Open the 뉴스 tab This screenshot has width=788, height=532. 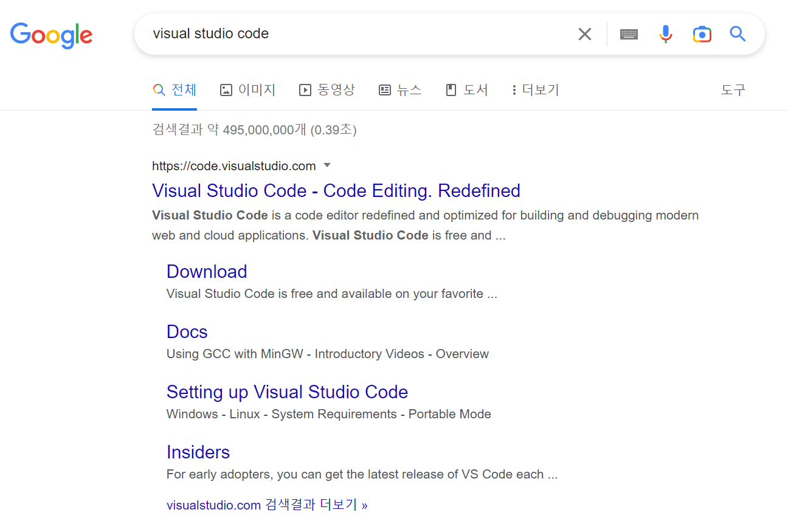[400, 90]
